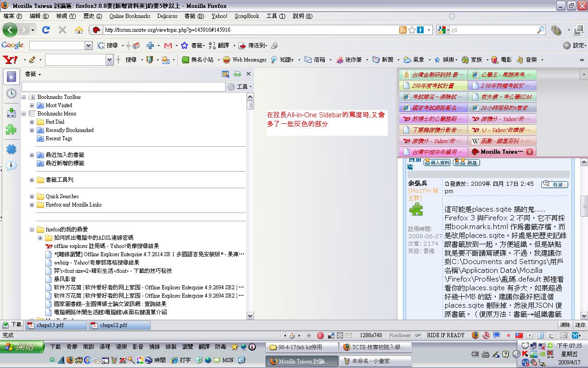Click the 引言 quote button on post
Viewport: 588px width, 368px height.
(554, 184)
